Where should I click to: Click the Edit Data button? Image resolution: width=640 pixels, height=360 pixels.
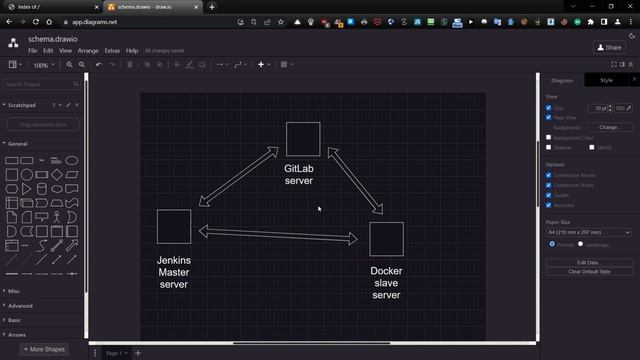coord(589,262)
